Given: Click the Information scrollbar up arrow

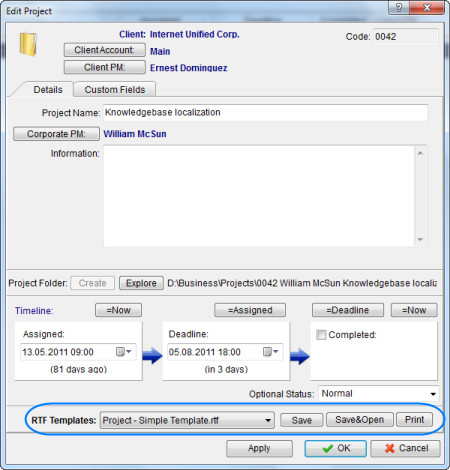Looking at the screenshot, I should (420, 153).
